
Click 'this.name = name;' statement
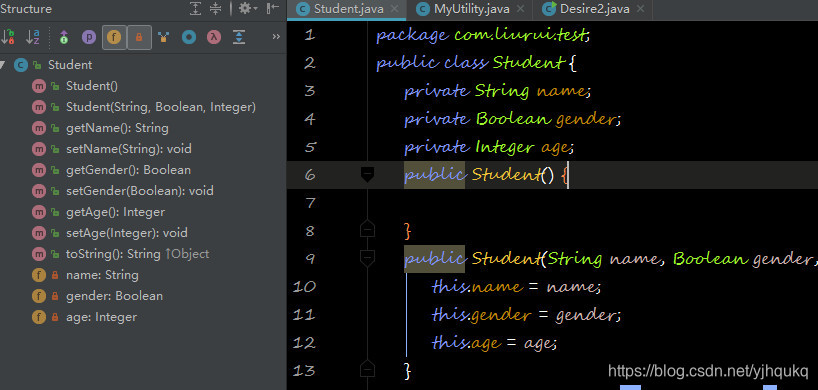(x=516, y=287)
